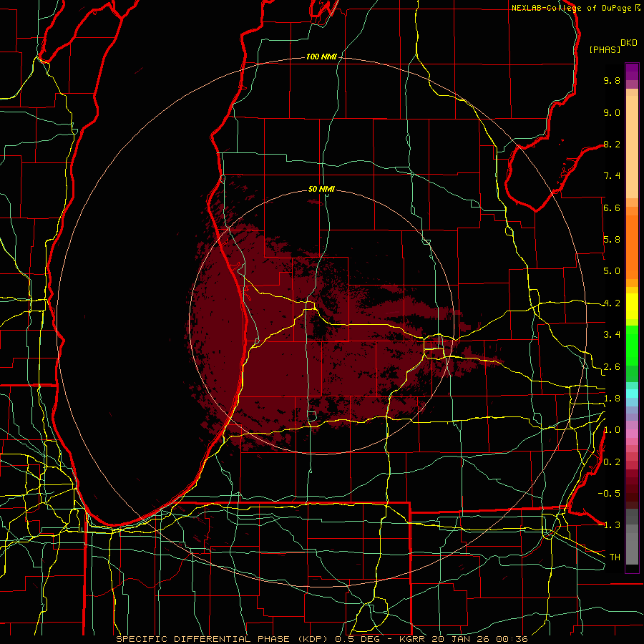Click the NEXLAB-College of DuPage label

(x=572, y=8)
